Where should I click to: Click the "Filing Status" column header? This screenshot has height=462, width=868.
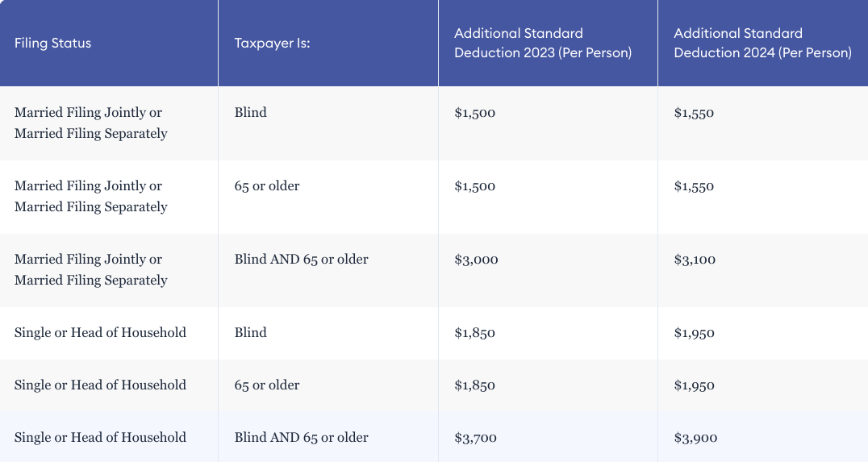click(x=53, y=44)
